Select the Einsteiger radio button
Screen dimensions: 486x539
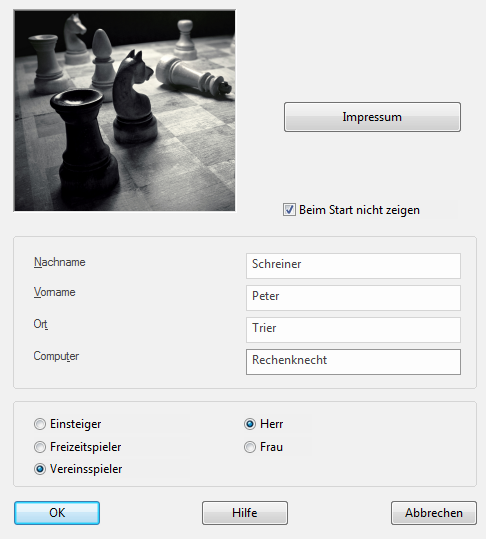(x=40, y=424)
